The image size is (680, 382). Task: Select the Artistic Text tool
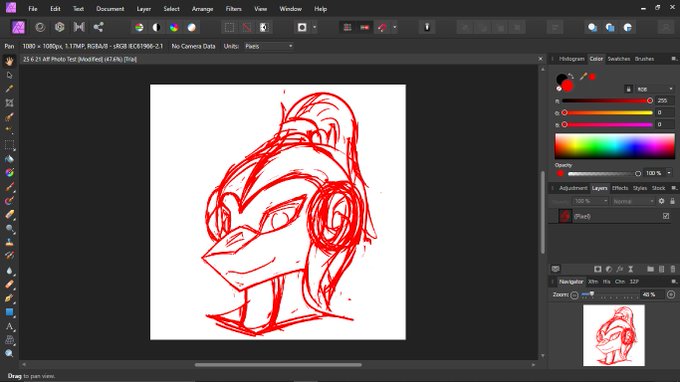coord(9,326)
